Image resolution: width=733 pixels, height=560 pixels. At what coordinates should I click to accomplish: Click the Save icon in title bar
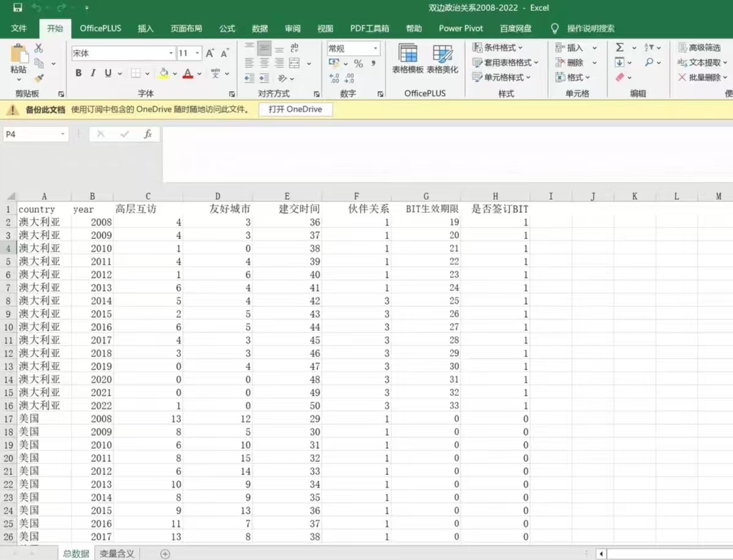[x=17, y=7]
